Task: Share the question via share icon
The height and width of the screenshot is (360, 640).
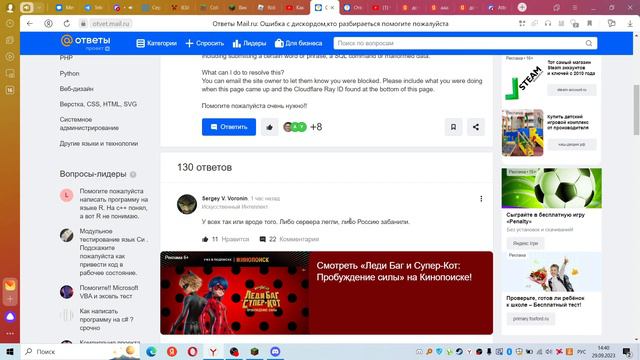Action: [x=476, y=127]
